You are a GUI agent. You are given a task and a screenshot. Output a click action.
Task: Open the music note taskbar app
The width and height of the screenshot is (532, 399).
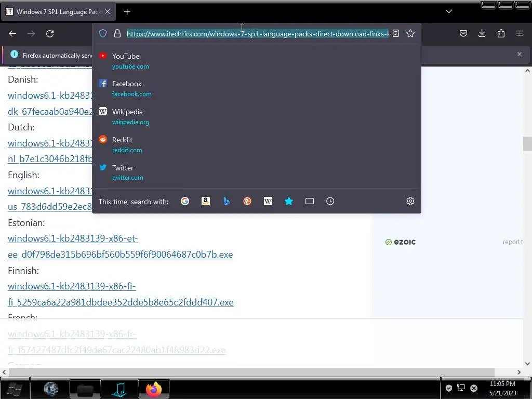tap(119, 389)
